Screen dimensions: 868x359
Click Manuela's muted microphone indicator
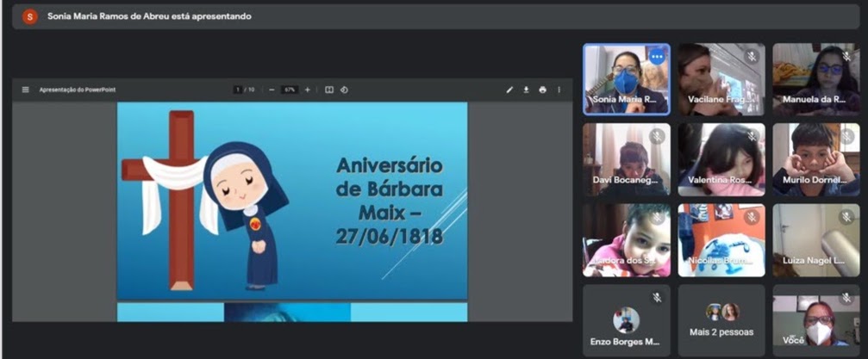click(846, 57)
